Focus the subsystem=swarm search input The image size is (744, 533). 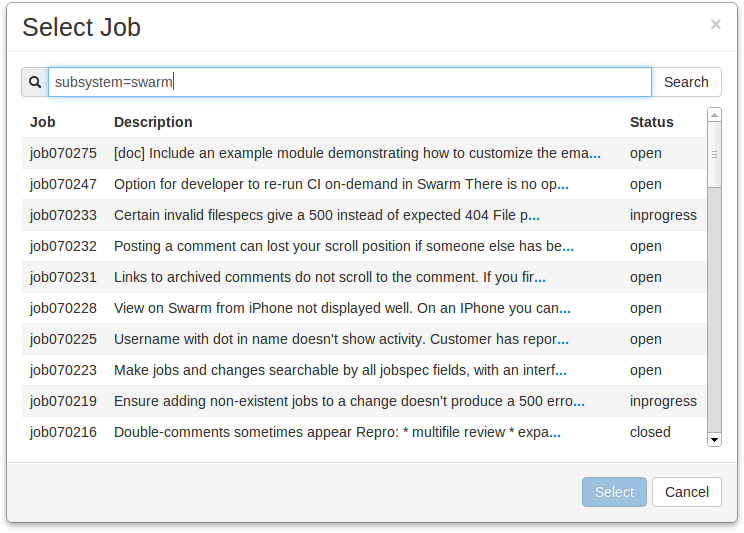click(350, 82)
